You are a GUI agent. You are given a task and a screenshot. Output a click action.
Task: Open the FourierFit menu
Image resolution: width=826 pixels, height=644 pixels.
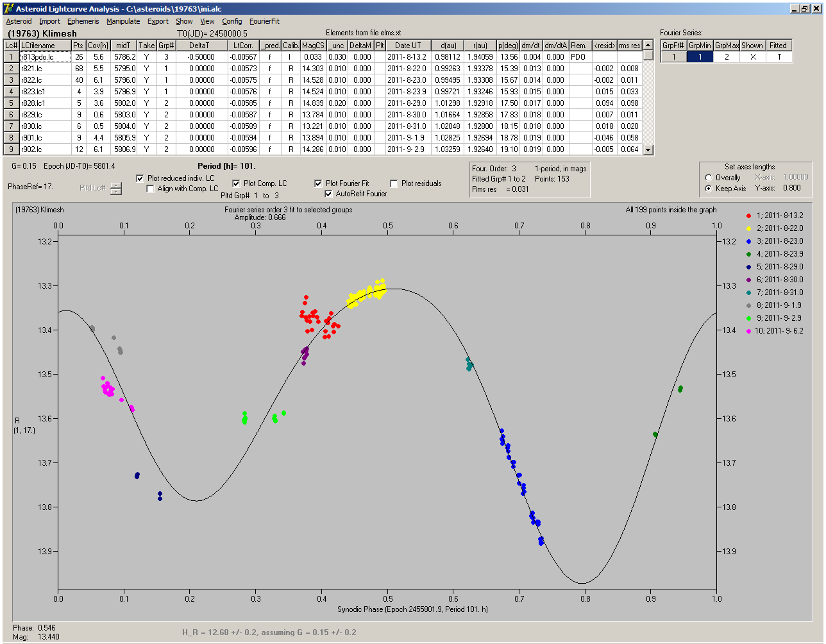[x=264, y=21]
